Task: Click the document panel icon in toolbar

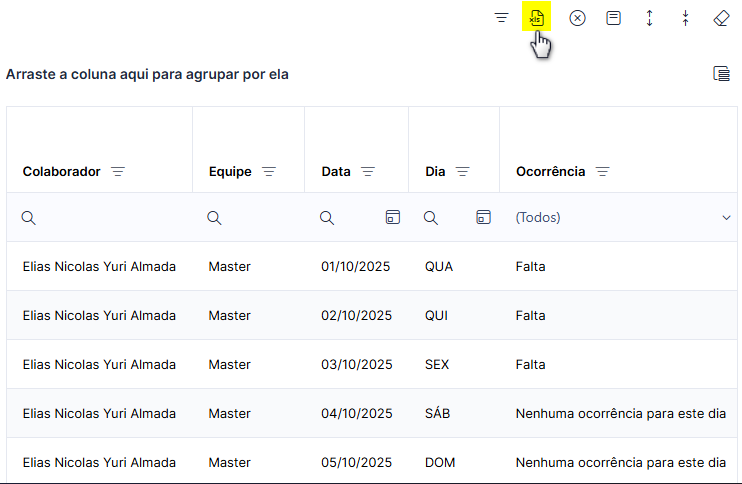Action: pos(613,18)
